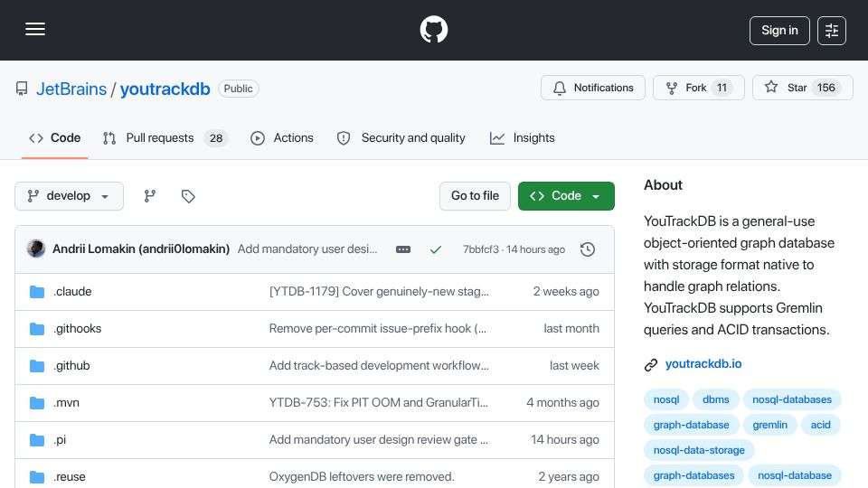Image resolution: width=868 pixels, height=488 pixels.
Task: Click the pull requests count badge 28
Action: [216, 138]
